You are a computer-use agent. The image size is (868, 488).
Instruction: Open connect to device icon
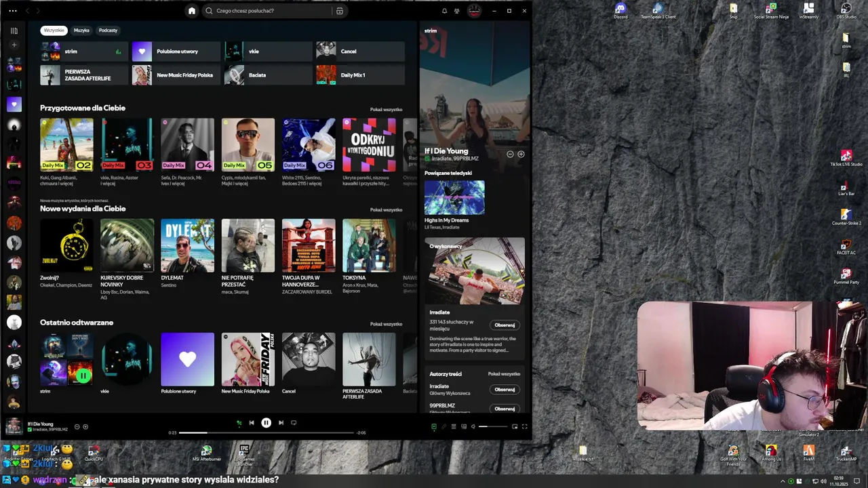tap(464, 426)
